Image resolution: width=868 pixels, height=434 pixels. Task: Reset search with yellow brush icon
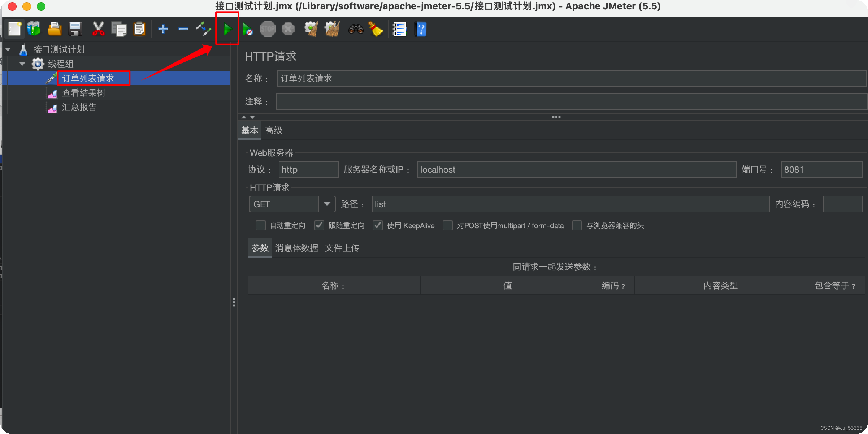[x=376, y=29]
